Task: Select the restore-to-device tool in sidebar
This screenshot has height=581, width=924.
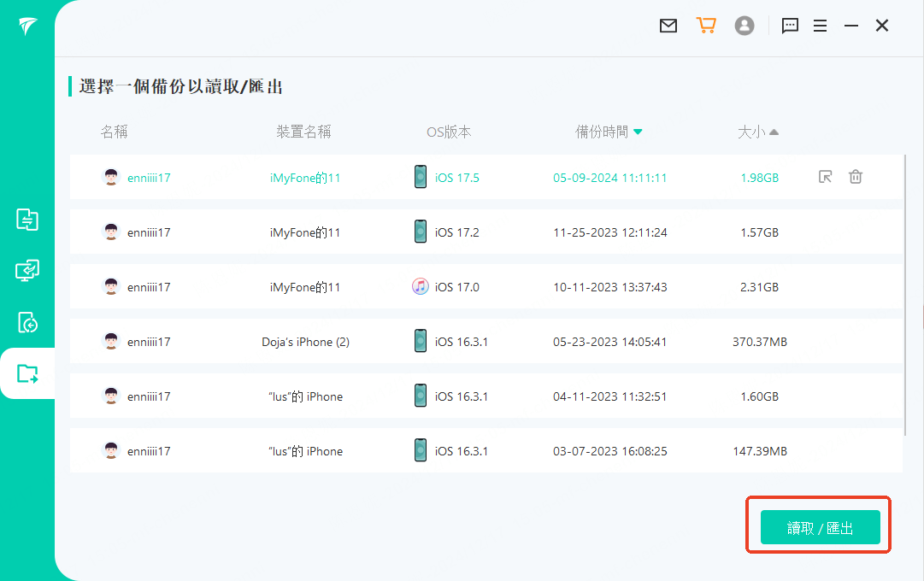Action: [27, 323]
